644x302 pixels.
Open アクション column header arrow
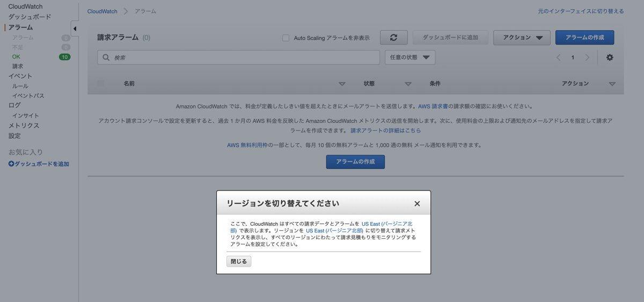tap(612, 84)
